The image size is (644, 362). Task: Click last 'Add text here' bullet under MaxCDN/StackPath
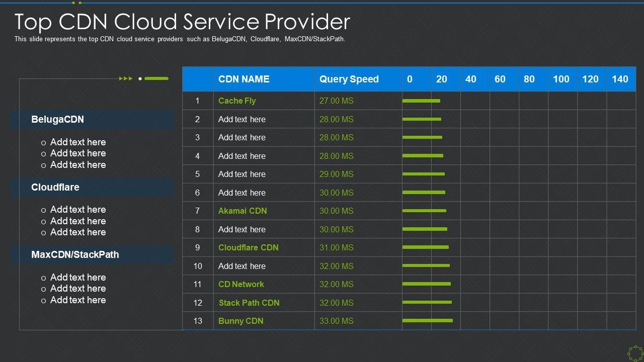point(78,300)
